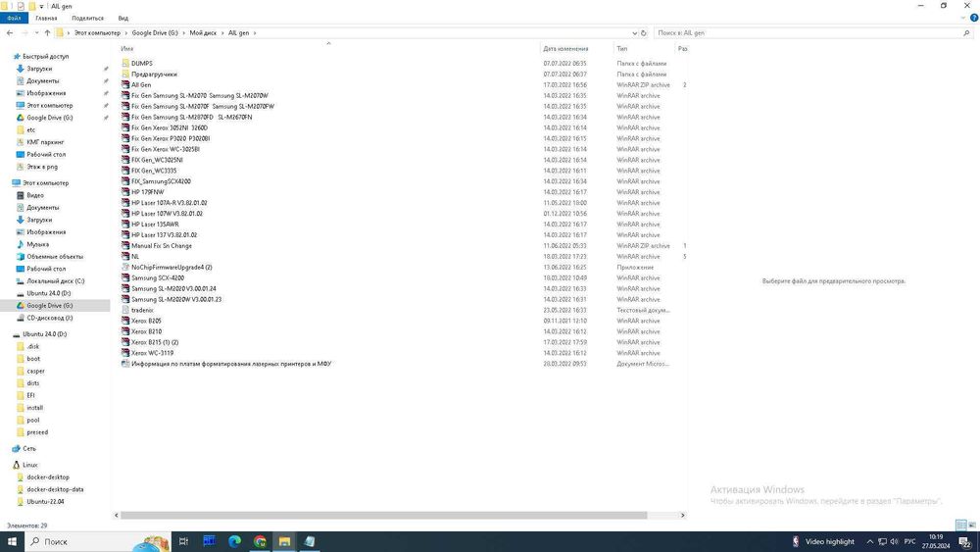Open Локальный диск (C:) in navigation pane
980x552 pixels.
pos(55,281)
